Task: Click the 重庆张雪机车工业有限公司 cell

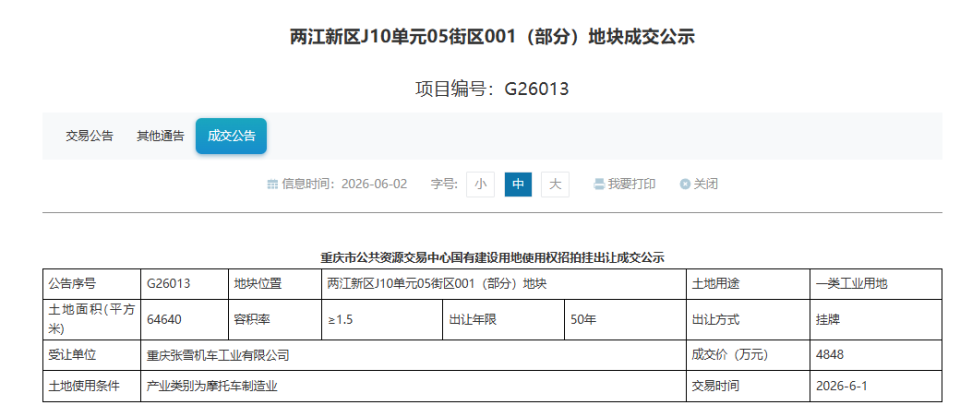Action: [x=413, y=355]
